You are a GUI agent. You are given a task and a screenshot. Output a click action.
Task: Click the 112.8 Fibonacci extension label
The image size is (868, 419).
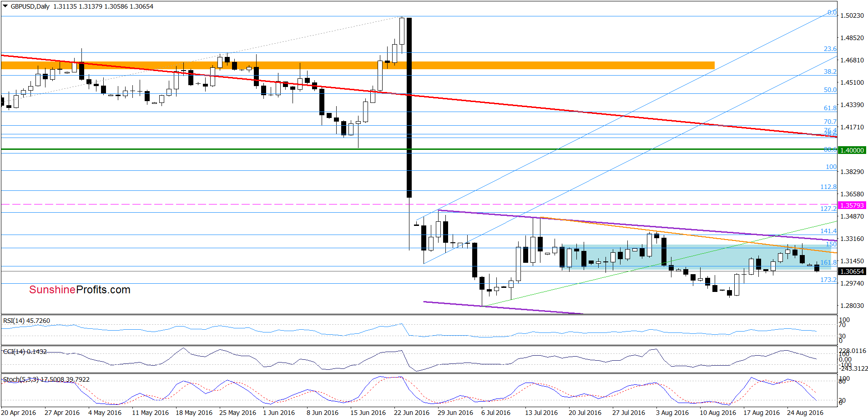tap(828, 187)
